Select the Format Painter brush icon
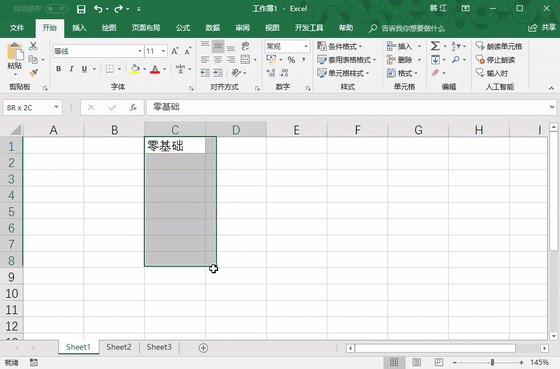The image size is (560, 369). click(x=34, y=73)
